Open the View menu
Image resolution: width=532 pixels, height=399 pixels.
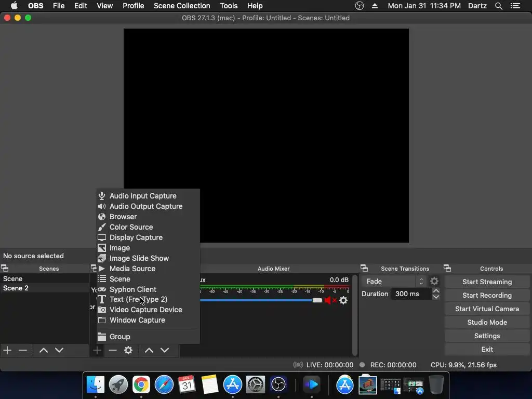pyautogui.click(x=104, y=6)
